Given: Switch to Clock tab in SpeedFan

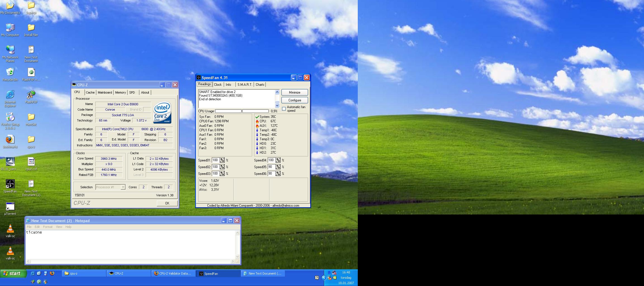Looking at the screenshot, I should [218, 85].
